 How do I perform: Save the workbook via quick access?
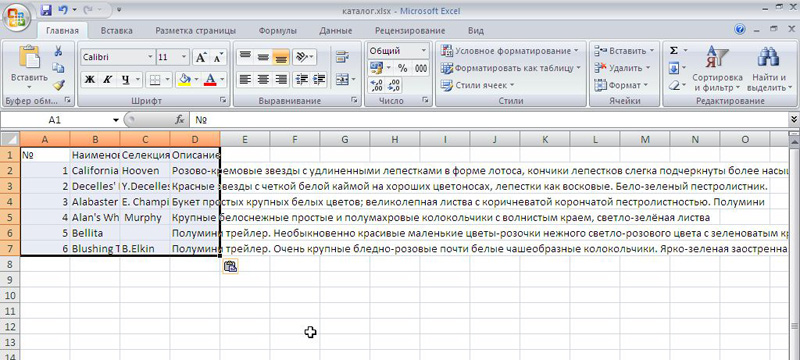46,10
